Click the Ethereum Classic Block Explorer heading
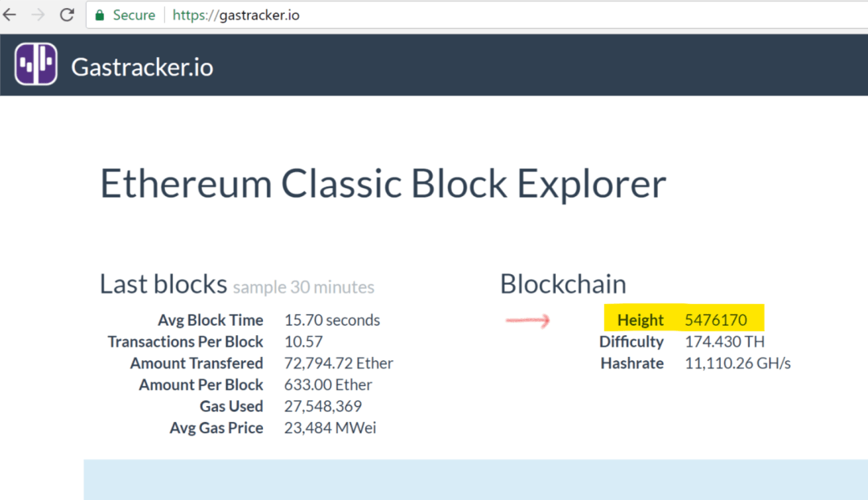The image size is (868, 500). (x=382, y=184)
